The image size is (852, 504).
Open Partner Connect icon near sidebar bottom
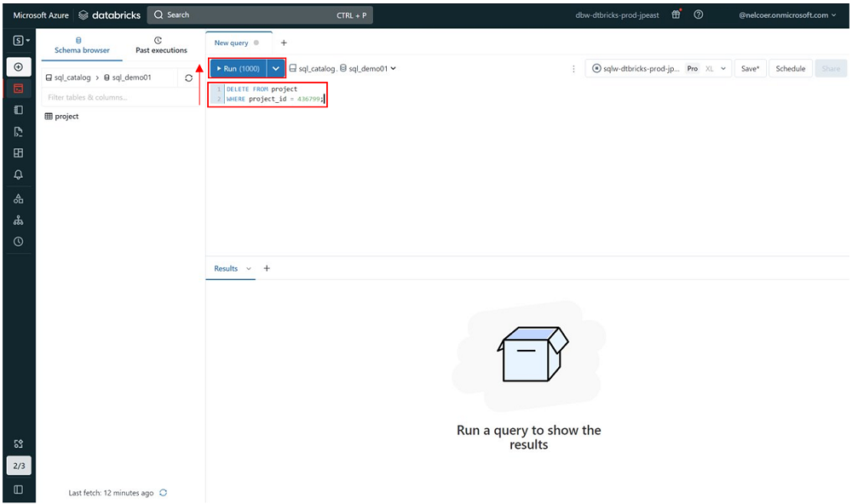[x=19, y=444]
